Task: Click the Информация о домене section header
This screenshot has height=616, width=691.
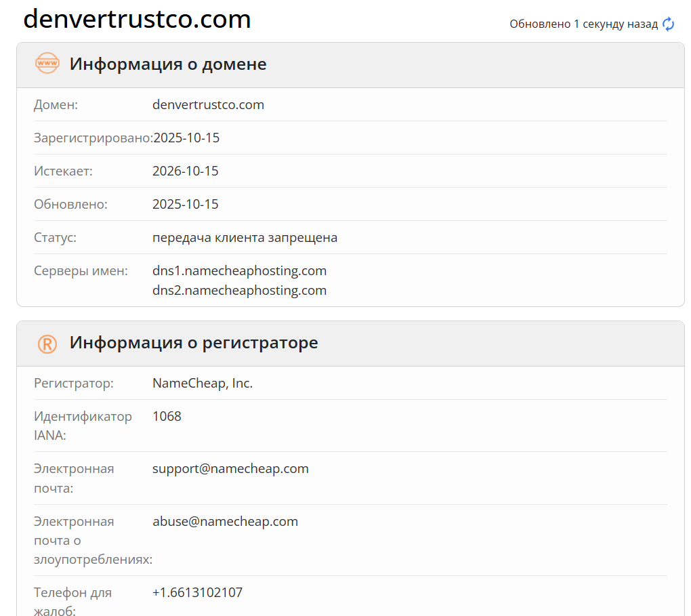Action: 167,64
